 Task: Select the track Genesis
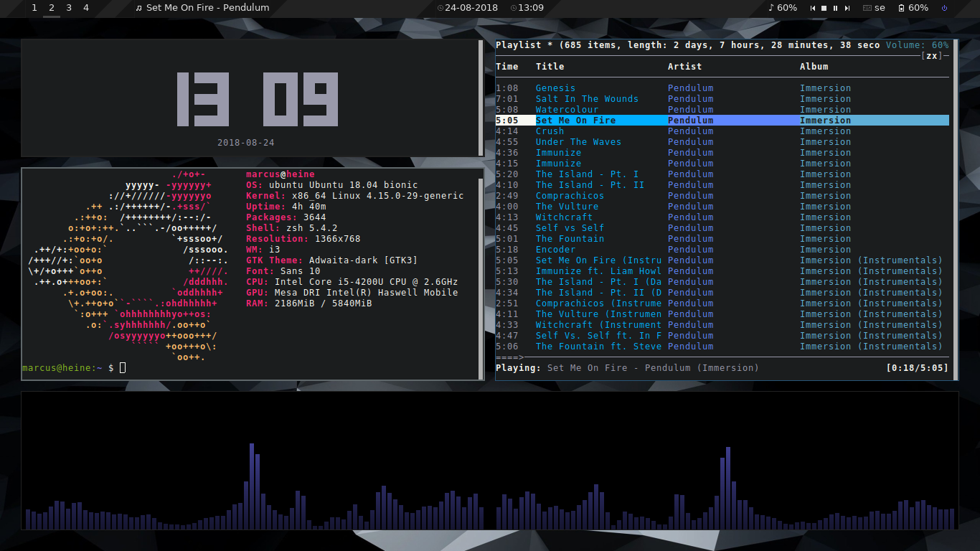point(722,88)
